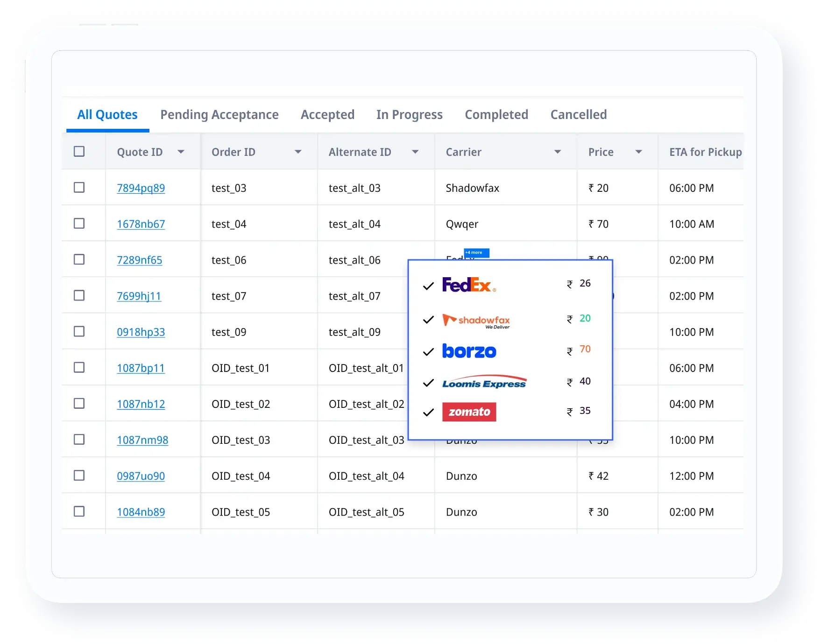Open quote link 0987uo90

click(141, 476)
